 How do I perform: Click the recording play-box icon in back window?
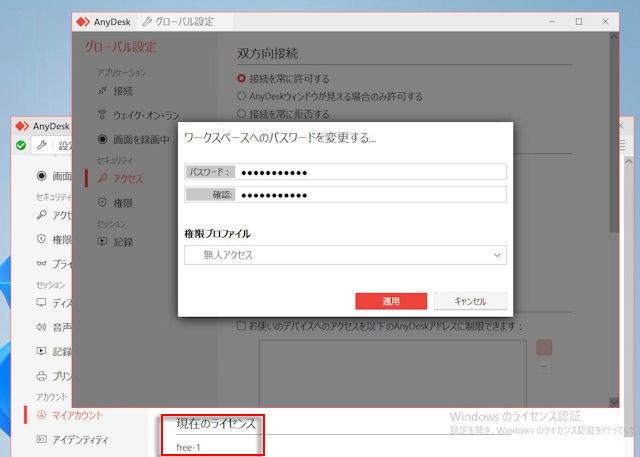coord(42,351)
